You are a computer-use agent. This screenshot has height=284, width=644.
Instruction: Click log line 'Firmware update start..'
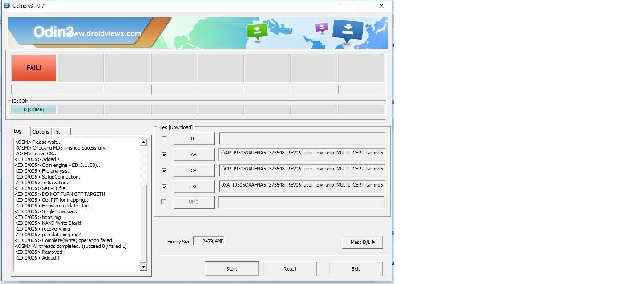point(54,206)
